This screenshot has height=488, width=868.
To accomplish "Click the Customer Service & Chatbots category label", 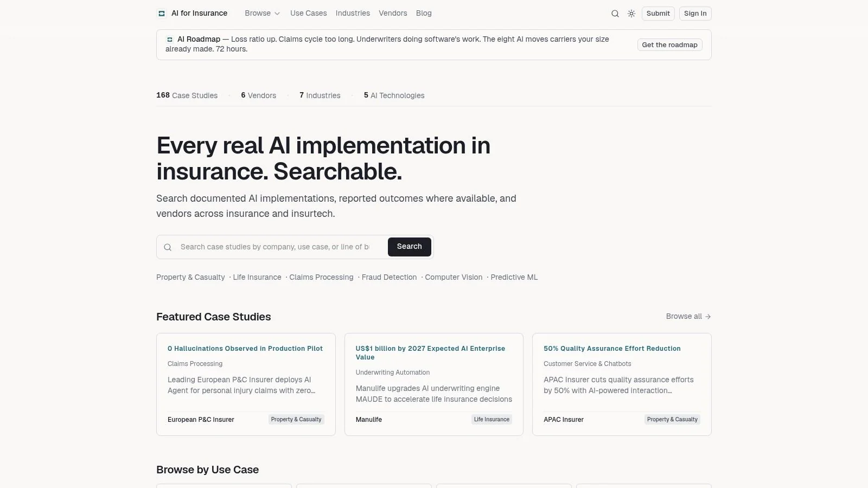I will [x=588, y=364].
